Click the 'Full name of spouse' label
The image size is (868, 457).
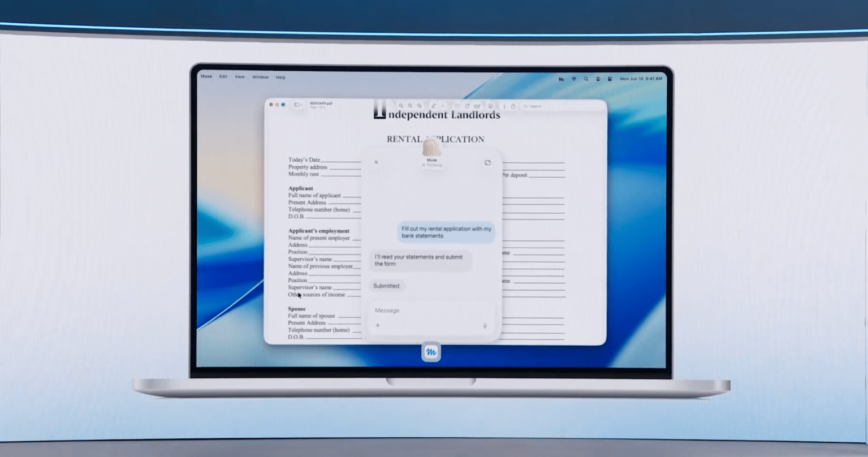[x=312, y=316]
